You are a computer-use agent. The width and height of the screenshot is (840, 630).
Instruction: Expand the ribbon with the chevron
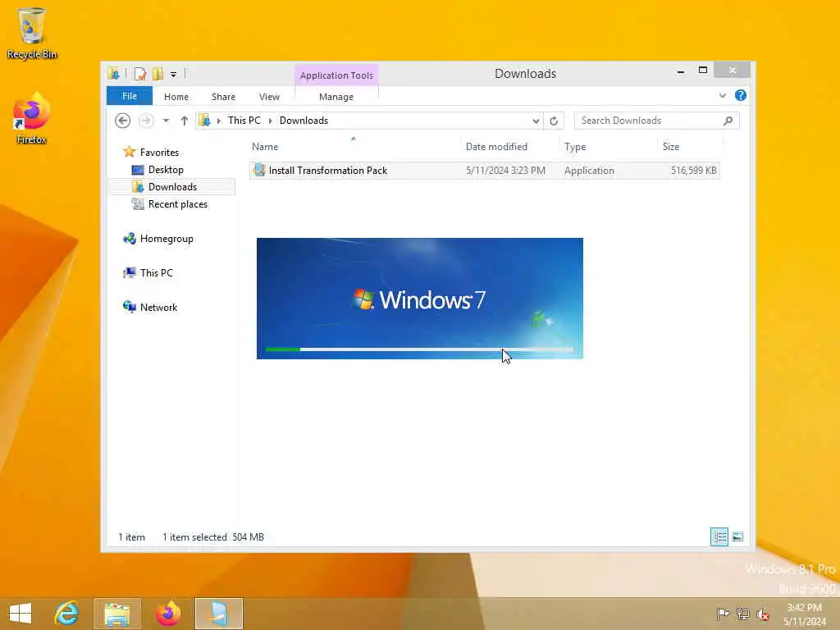[723, 96]
